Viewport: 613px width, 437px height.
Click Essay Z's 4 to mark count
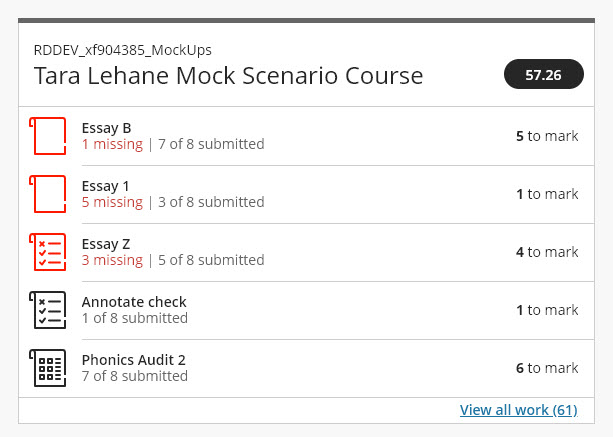tap(547, 252)
